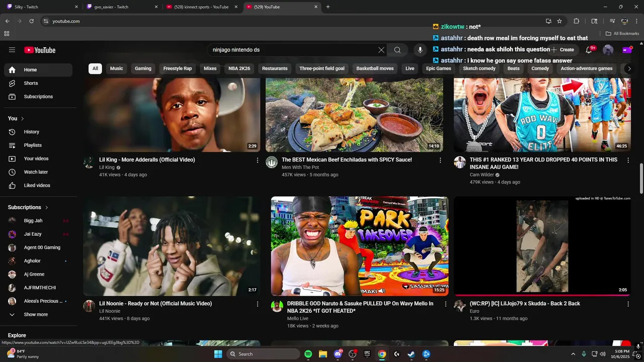This screenshot has width=644, height=362.
Task: Select the Music filter chip
Action: tap(117, 68)
